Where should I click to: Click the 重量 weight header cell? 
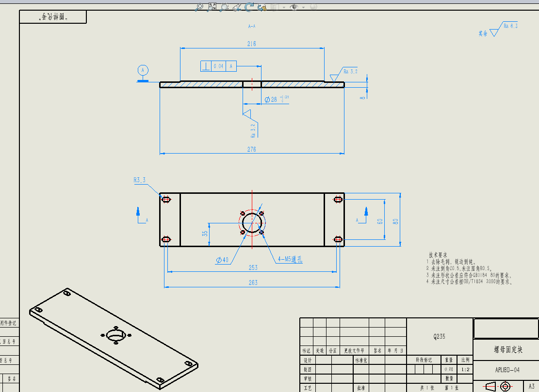coord(449,360)
